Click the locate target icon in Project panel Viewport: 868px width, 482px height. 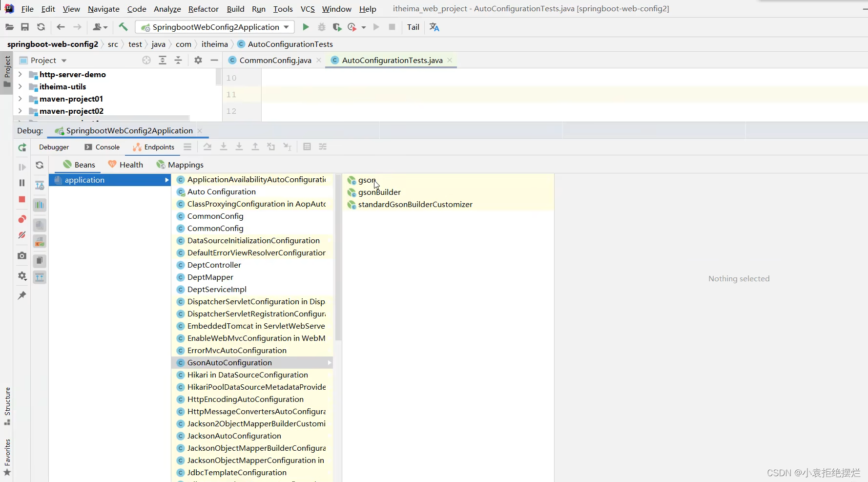(146, 60)
